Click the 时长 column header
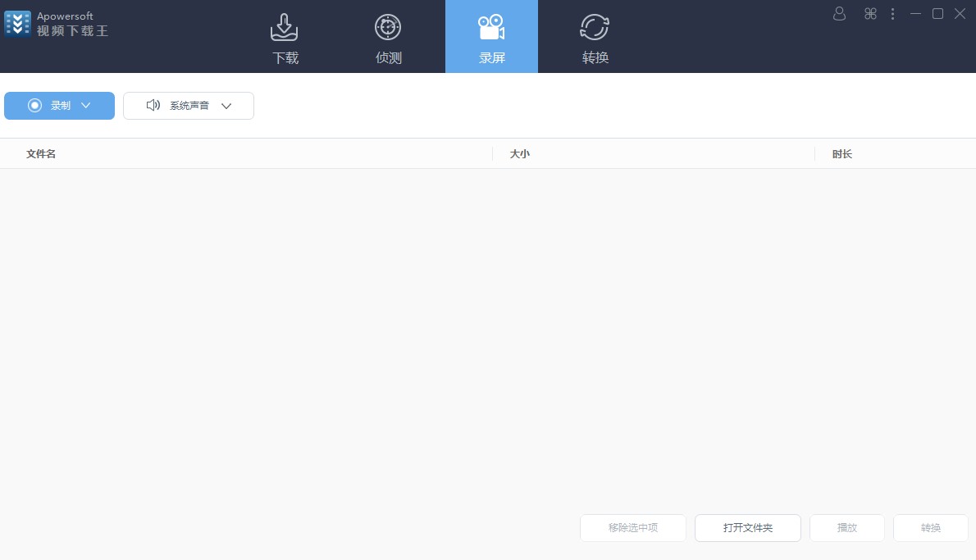The image size is (976, 560). (x=841, y=154)
